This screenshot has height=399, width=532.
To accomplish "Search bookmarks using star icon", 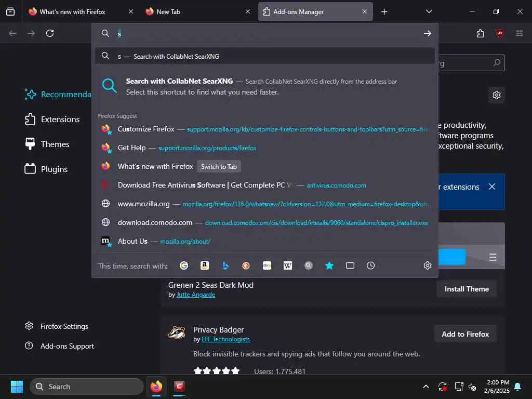I will click(329, 265).
